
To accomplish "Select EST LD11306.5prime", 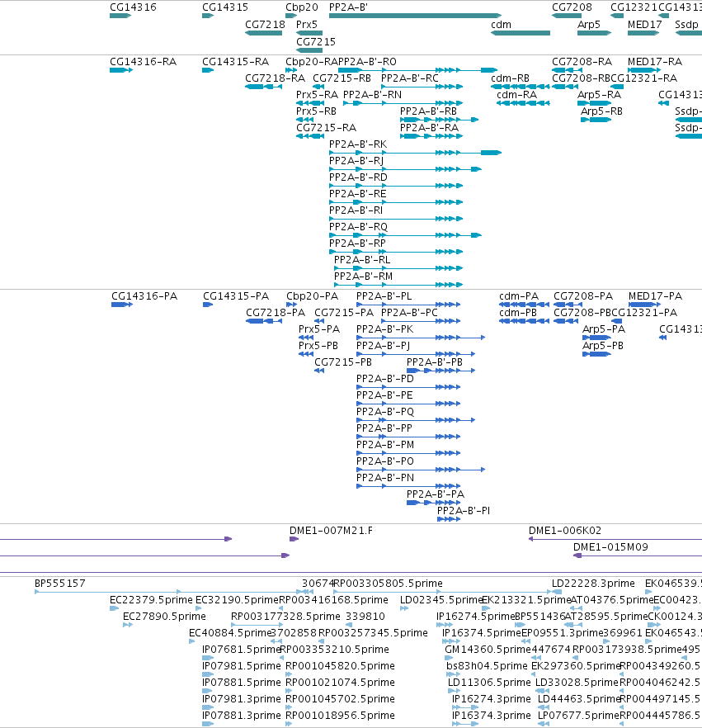I will click(x=489, y=683).
